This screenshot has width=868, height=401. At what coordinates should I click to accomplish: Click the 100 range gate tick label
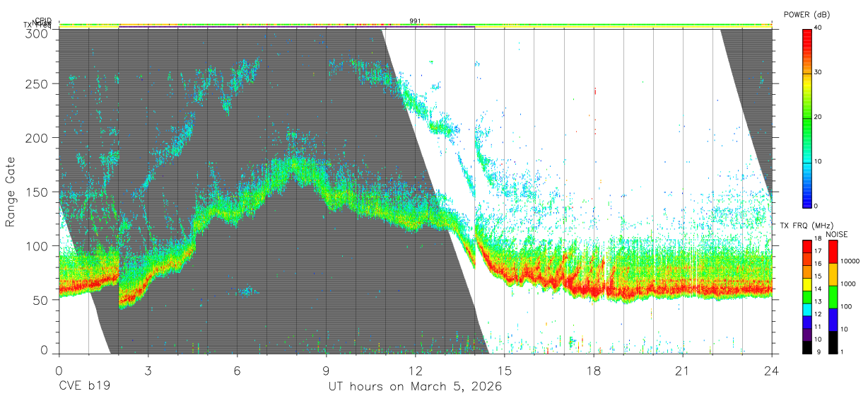(36, 245)
